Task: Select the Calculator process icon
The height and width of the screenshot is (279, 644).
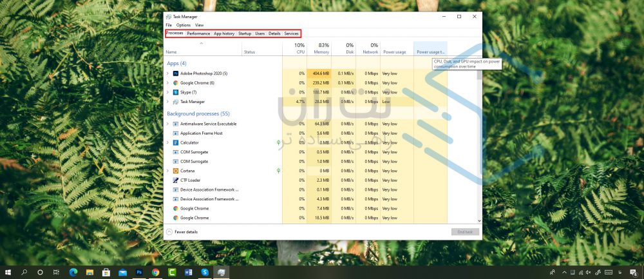Action: pyautogui.click(x=175, y=142)
